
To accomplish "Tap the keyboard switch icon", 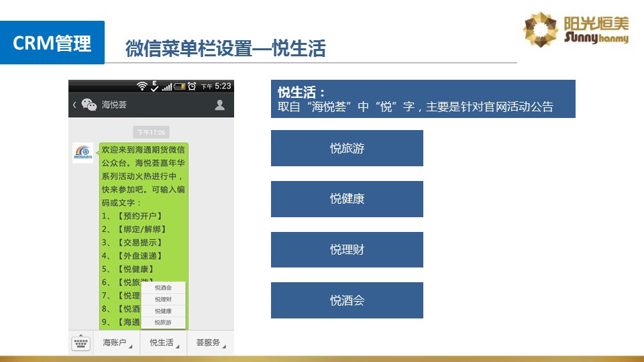I will 80,343.
